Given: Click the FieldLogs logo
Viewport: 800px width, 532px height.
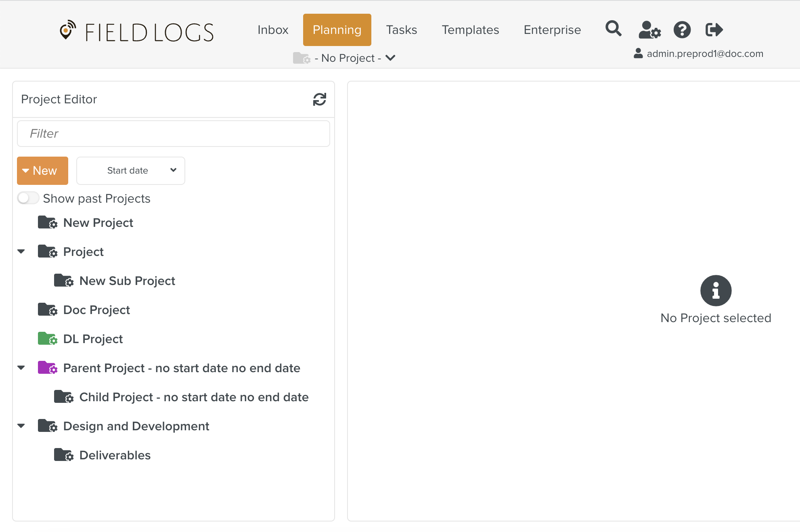Looking at the screenshot, I should pyautogui.click(x=137, y=31).
